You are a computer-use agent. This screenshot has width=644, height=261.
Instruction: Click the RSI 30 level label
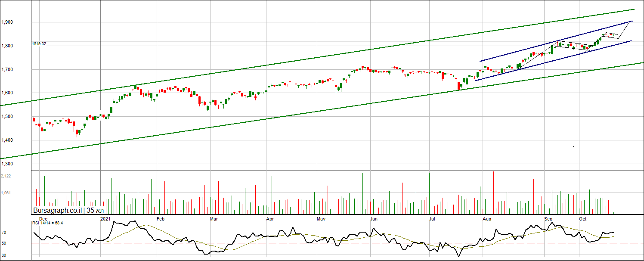click(x=3, y=255)
